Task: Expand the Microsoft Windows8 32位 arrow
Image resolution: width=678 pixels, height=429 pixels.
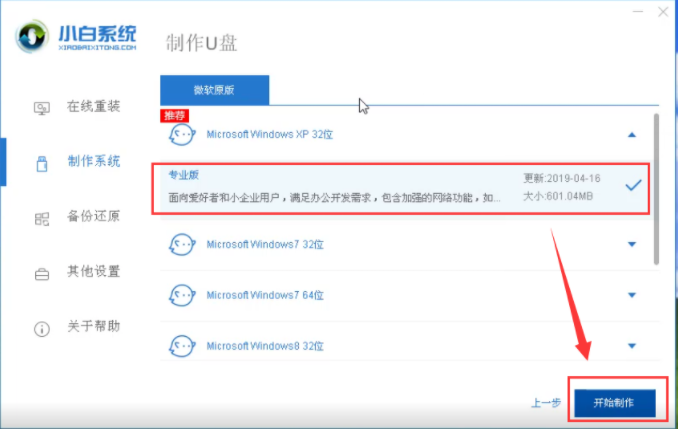Action: point(632,346)
